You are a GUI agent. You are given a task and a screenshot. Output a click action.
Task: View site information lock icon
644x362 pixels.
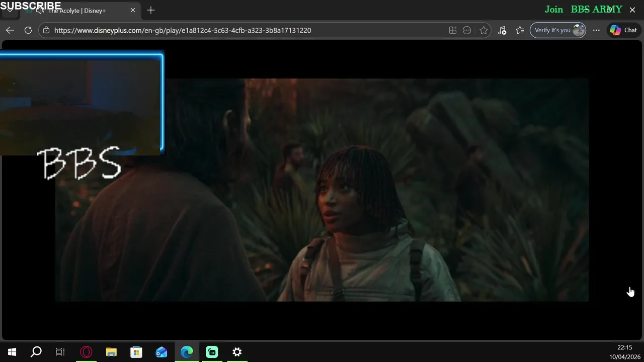coord(46,30)
